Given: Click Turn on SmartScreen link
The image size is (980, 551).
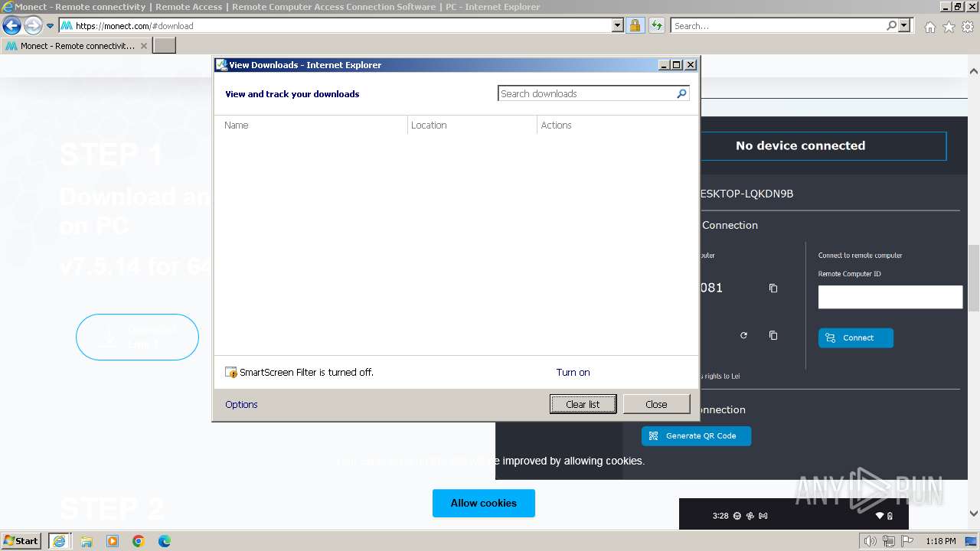Looking at the screenshot, I should [x=573, y=373].
